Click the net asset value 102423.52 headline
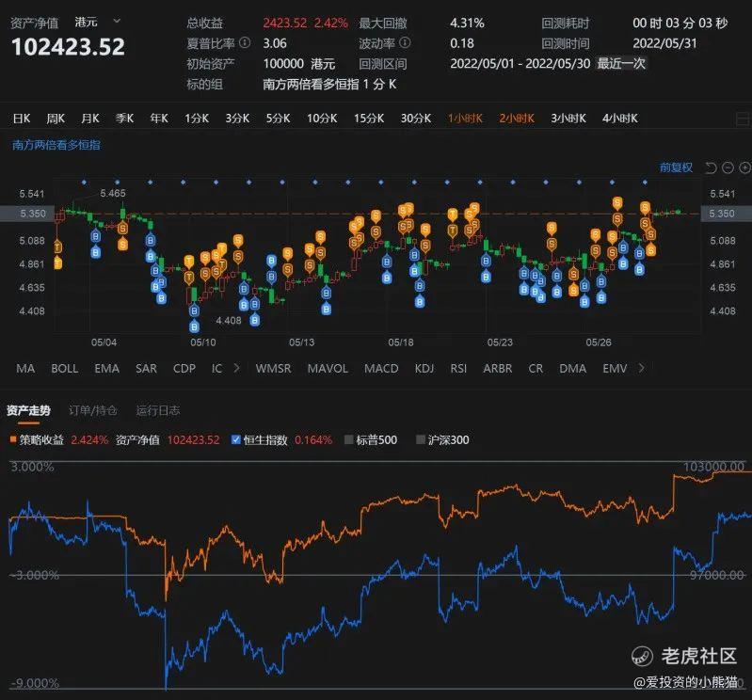752x700 pixels. click(68, 46)
